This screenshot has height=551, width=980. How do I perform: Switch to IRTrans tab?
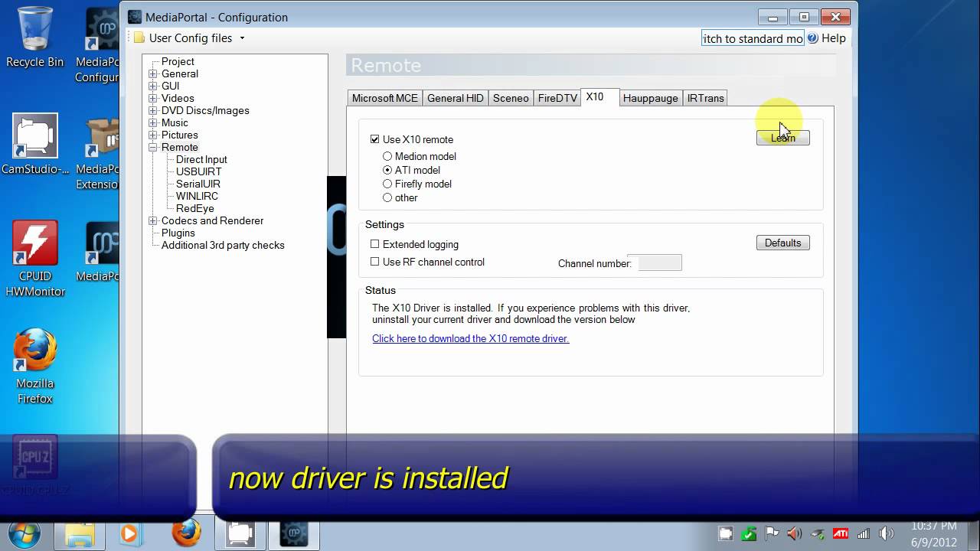(705, 98)
